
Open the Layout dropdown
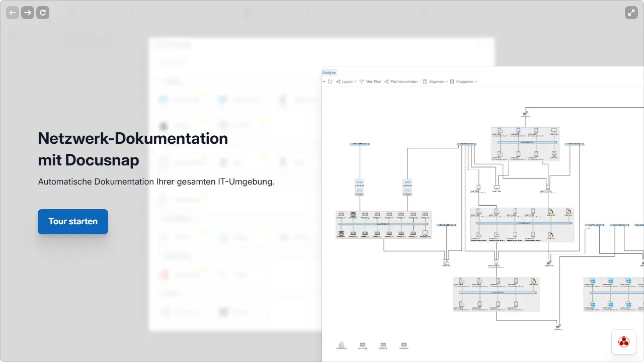(x=346, y=81)
